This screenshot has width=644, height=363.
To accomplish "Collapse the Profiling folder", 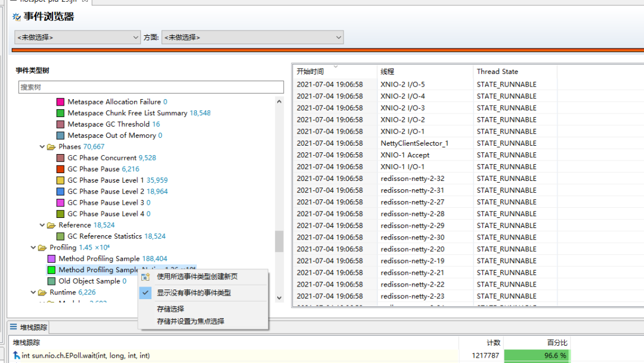I will [33, 248].
